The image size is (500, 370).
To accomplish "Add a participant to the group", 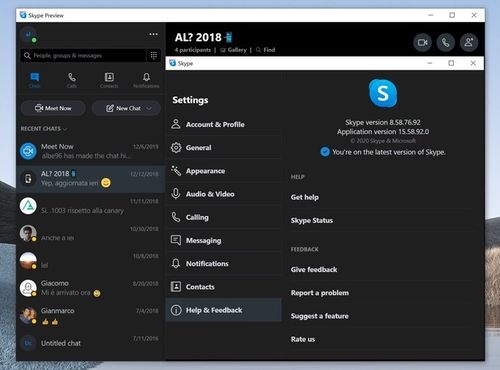I will [x=469, y=43].
